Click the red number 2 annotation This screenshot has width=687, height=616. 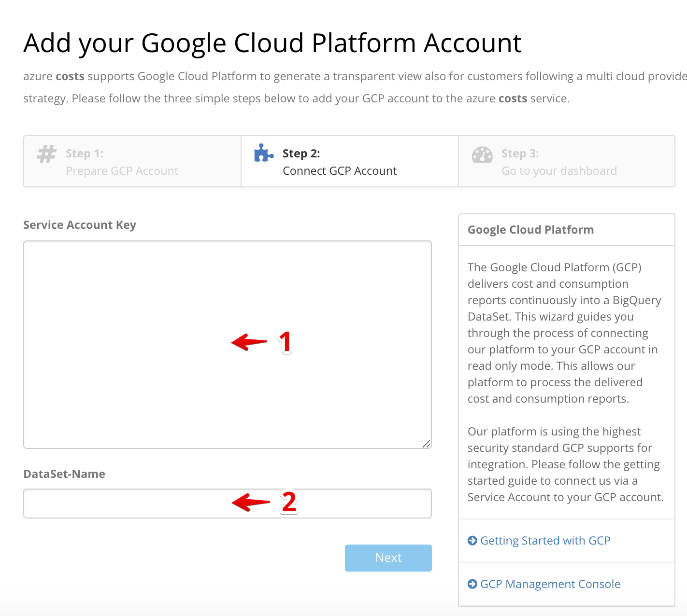[x=289, y=503]
